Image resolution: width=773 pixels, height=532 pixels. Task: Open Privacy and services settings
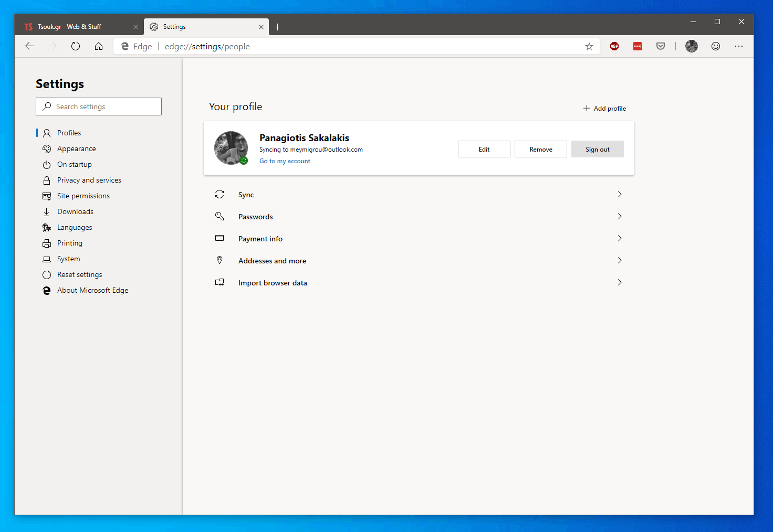[x=89, y=180]
